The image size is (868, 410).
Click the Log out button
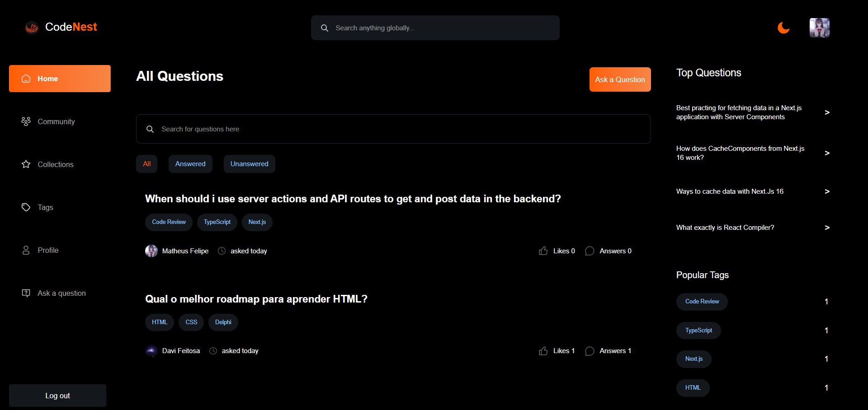(57, 396)
